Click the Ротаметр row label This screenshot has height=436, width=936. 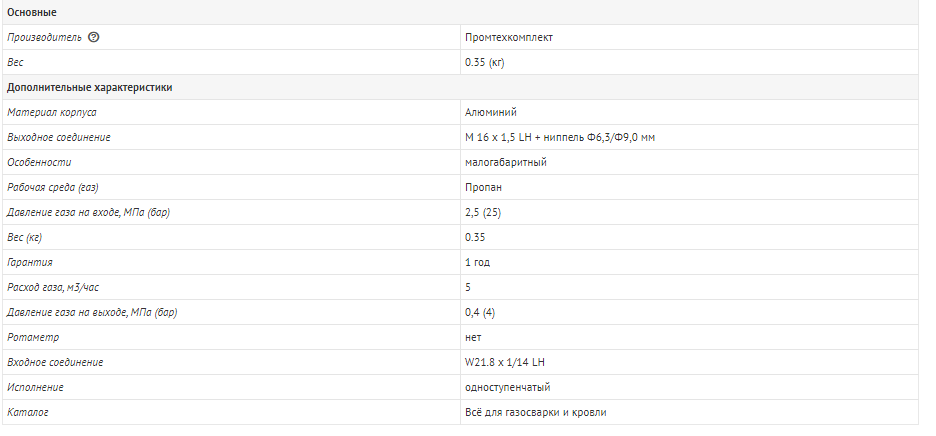click(33, 337)
